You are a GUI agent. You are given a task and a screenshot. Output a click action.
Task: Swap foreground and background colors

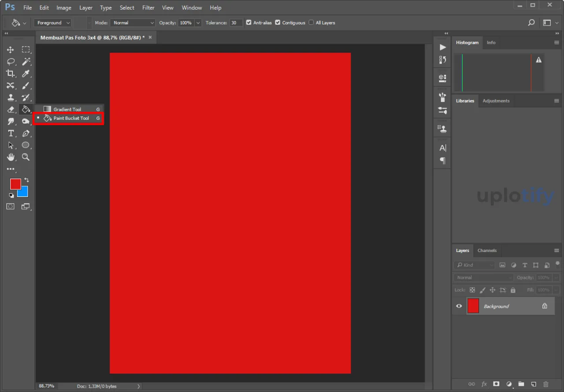(26, 180)
